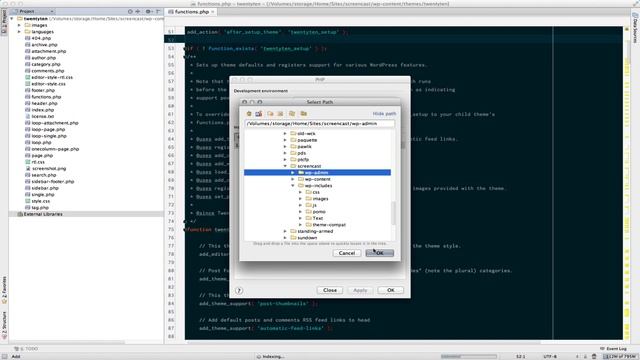Click the wp-admin folder icon
The height and width of the screenshot is (360, 640).
click(x=301, y=173)
